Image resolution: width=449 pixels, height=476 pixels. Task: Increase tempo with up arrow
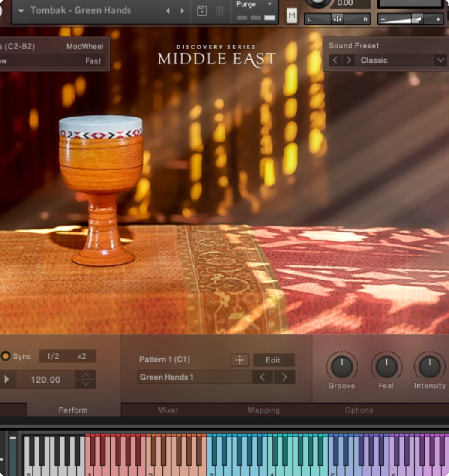click(x=86, y=375)
